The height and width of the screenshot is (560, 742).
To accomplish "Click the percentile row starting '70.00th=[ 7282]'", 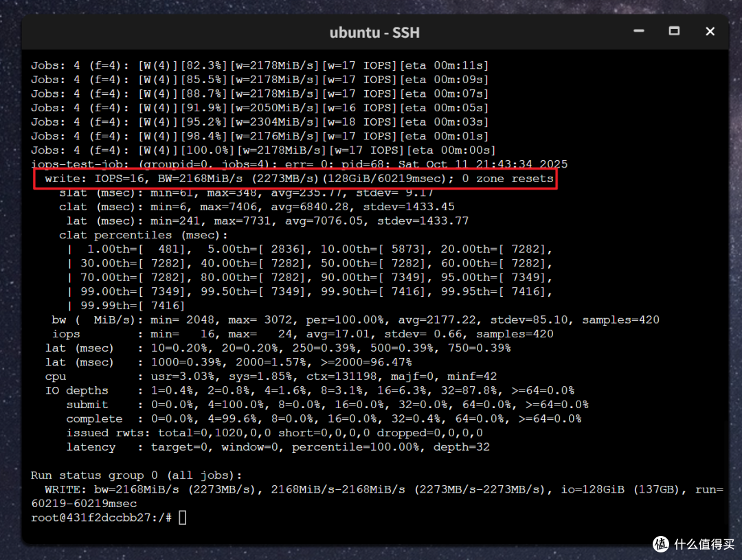I will click(309, 278).
